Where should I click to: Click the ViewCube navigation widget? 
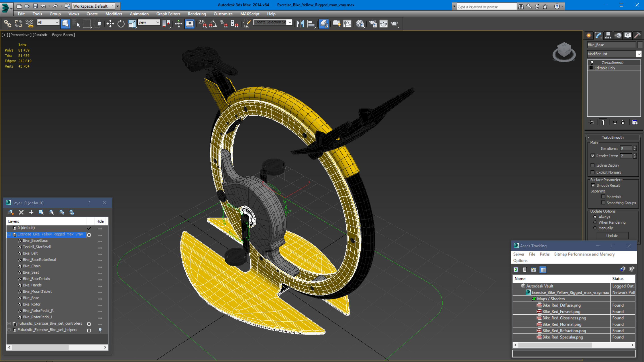[x=564, y=52]
